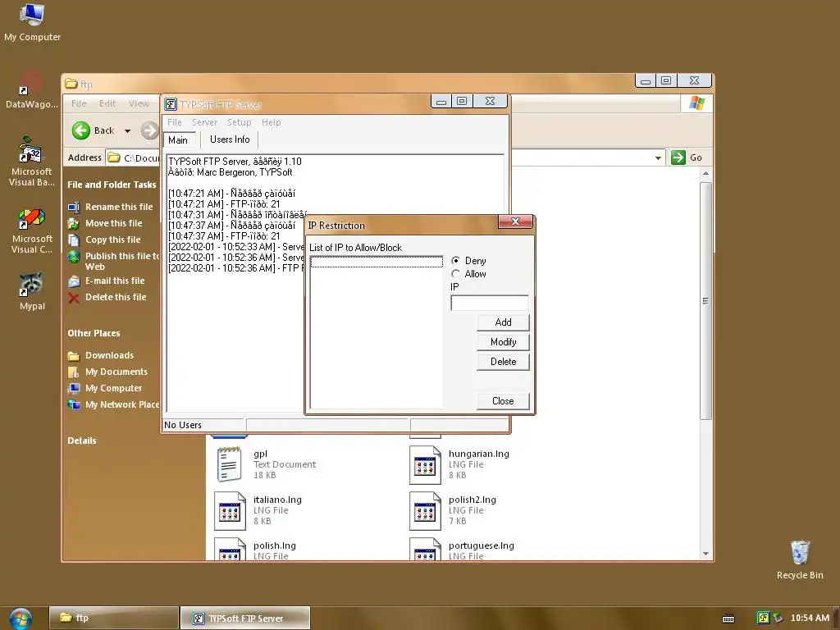The image size is (840, 630).
Task: Open the Back button history dropdown
Action: [127, 130]
